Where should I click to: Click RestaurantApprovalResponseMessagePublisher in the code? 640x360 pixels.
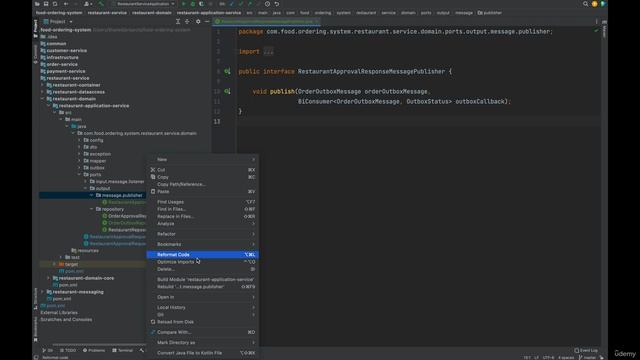pyautogui.click(x=371, y=71)
